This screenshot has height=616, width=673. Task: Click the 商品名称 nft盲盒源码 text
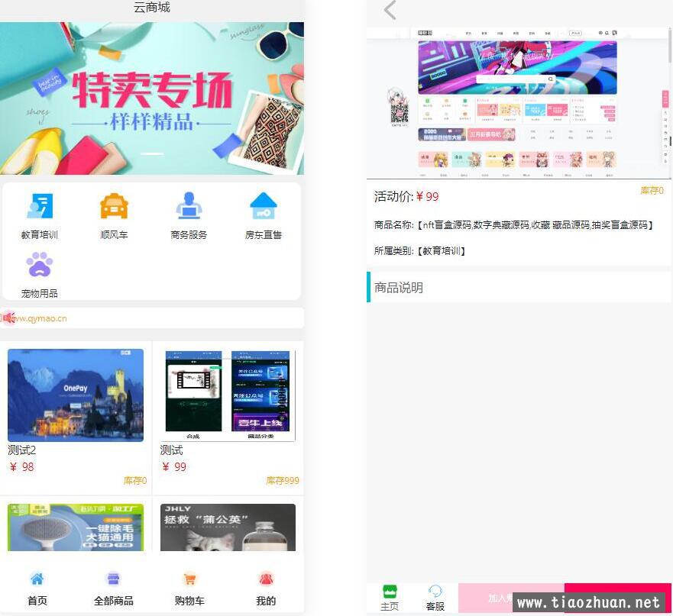pyautogui.click(x=514, y=224)
